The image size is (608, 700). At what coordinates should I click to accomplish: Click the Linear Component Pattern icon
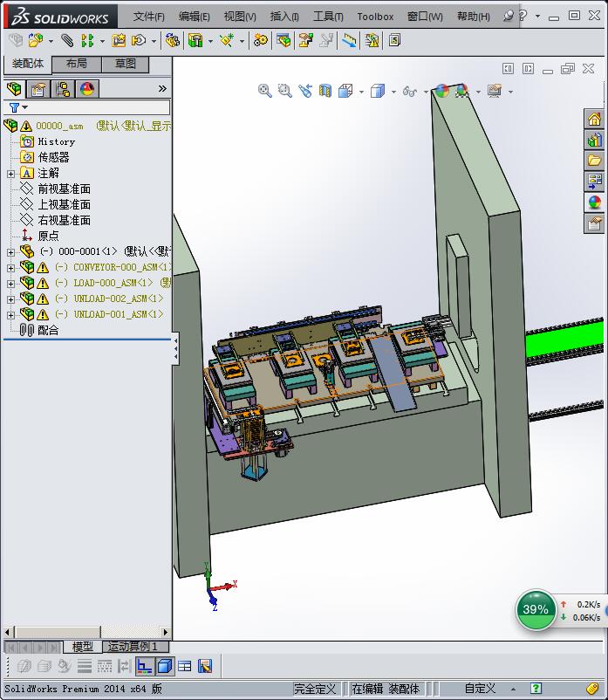[87, 41]
